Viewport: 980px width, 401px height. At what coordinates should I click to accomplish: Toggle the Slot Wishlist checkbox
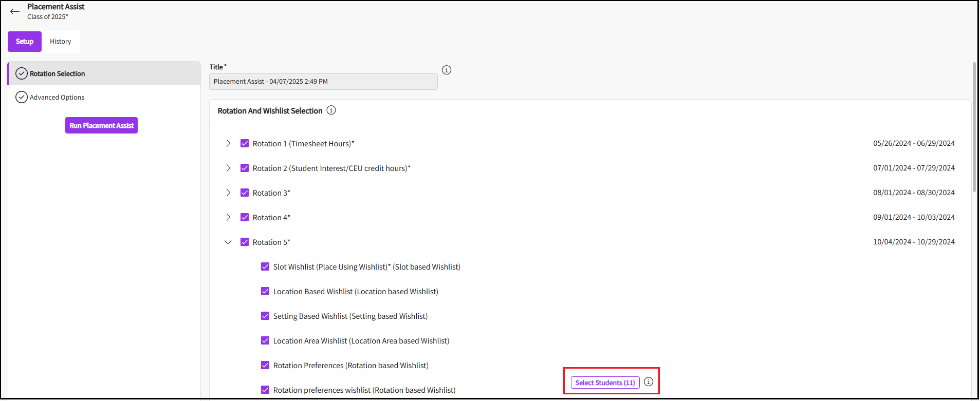pyautogui.click(x=265, y=267)
